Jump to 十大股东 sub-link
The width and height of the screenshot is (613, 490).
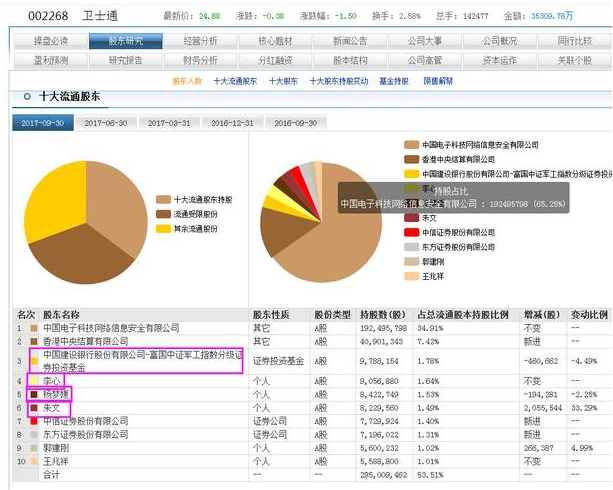click(283, 81)
